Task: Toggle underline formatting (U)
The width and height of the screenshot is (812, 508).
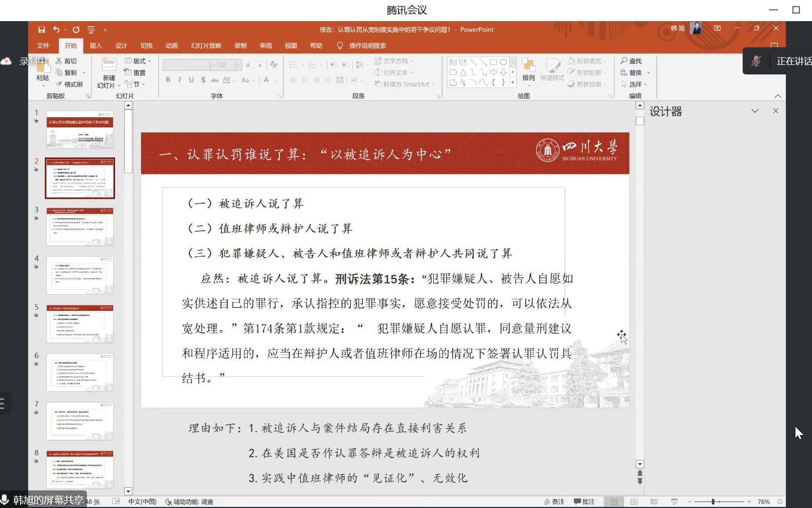Action: pos(191,79)
